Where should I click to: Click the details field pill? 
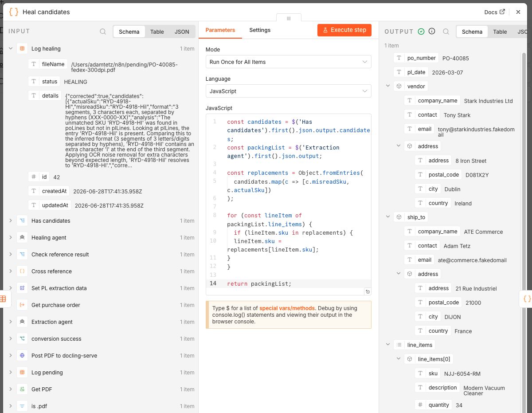pos(45,96)
